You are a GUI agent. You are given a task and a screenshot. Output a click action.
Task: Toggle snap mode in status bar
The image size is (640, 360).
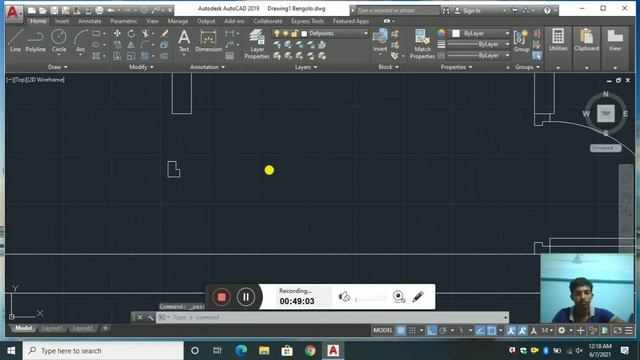[412, 330]
